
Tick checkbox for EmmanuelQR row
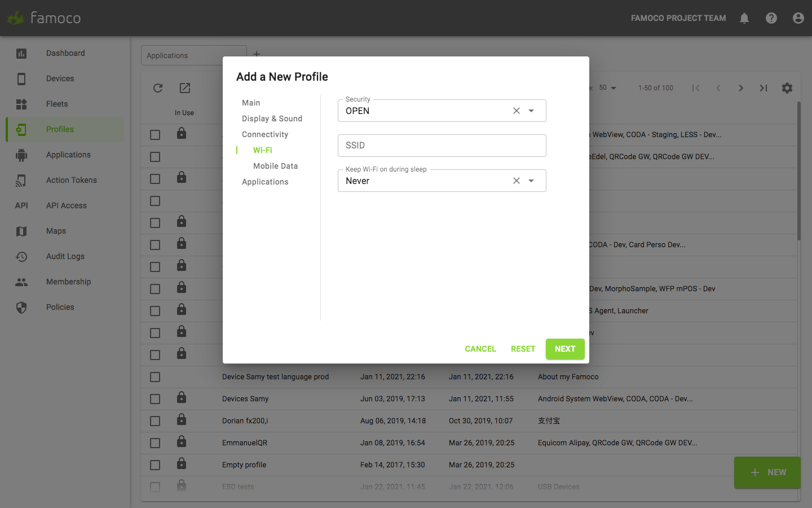click(x=155, y=443)
